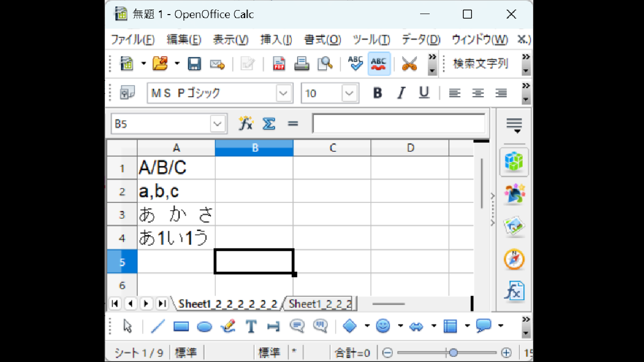Open sidebar Properties deck icon
Screen dimensions: 644x362
[x=514, y=162]
